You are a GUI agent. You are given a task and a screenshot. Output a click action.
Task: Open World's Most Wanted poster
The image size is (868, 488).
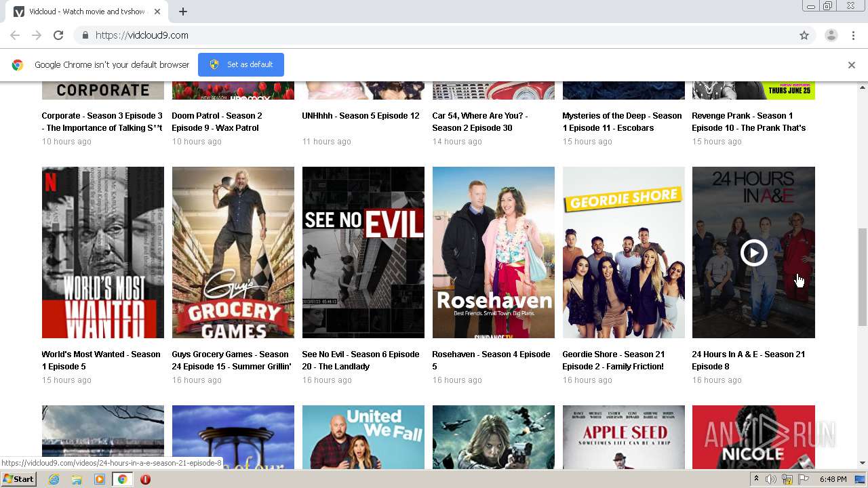pos(103,252)
